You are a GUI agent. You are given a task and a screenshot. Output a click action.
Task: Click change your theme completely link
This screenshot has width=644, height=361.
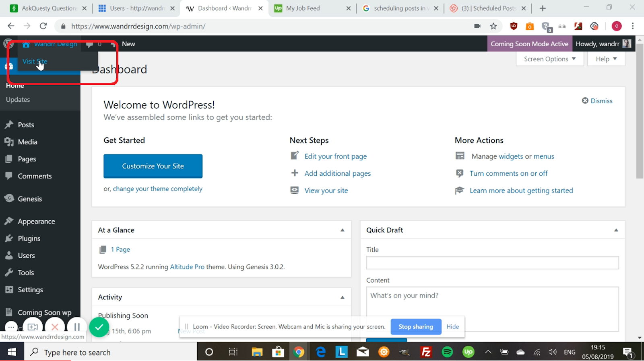click(x=157, y=189)
